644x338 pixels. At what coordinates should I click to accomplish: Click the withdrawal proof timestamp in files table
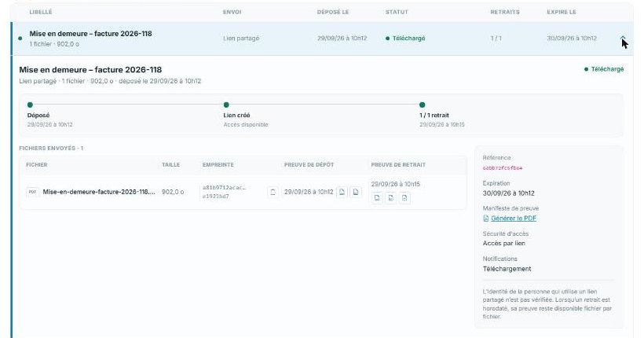click(396, 184)
